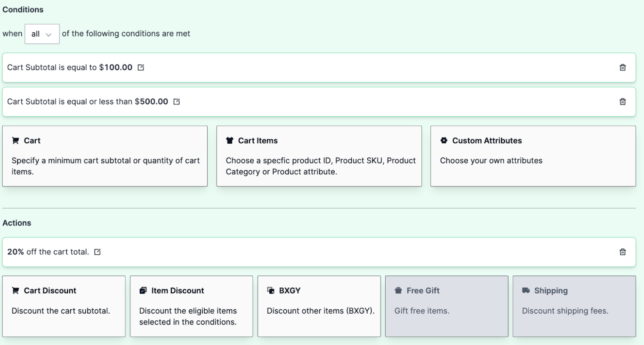The height and width of the screenshot is (345, 644).
Task: Edit the Cart Subtotal equal to $100.00 condition
Action: pyautogui.click(x=141, y=68)
